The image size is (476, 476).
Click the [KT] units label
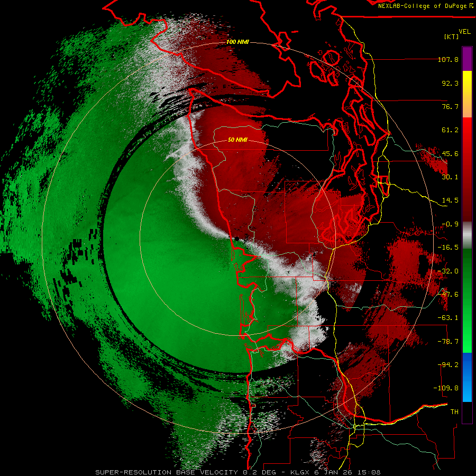coord(451,36)
